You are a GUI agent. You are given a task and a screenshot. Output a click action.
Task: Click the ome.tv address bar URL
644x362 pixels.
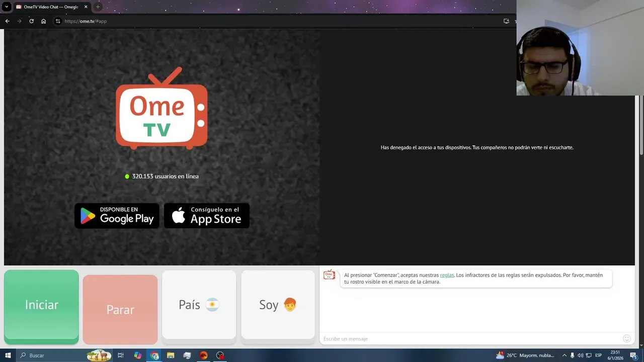(86, 21)
